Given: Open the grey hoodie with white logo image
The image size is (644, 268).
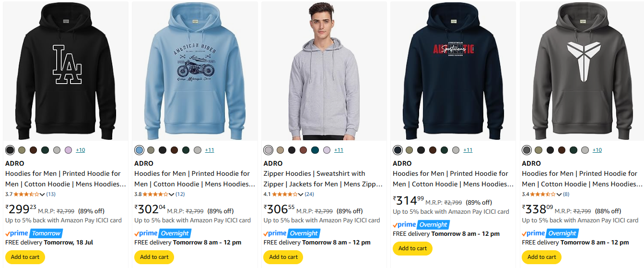Looking at the screenshot, I should (x=582, y=72).
